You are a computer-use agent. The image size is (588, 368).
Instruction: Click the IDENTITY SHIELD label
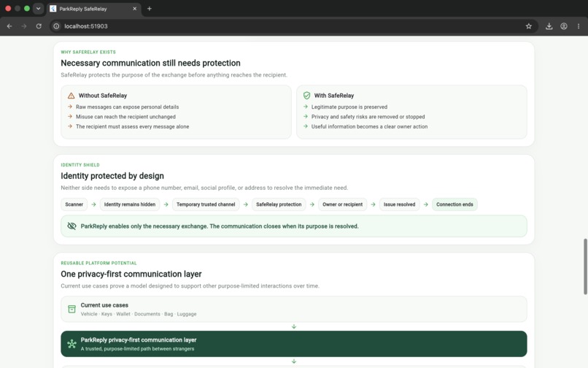pyautogui.click(x=80, y=165)
